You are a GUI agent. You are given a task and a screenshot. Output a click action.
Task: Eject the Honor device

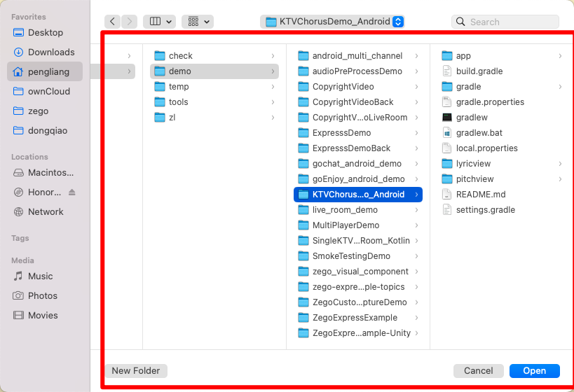[71, 192]
